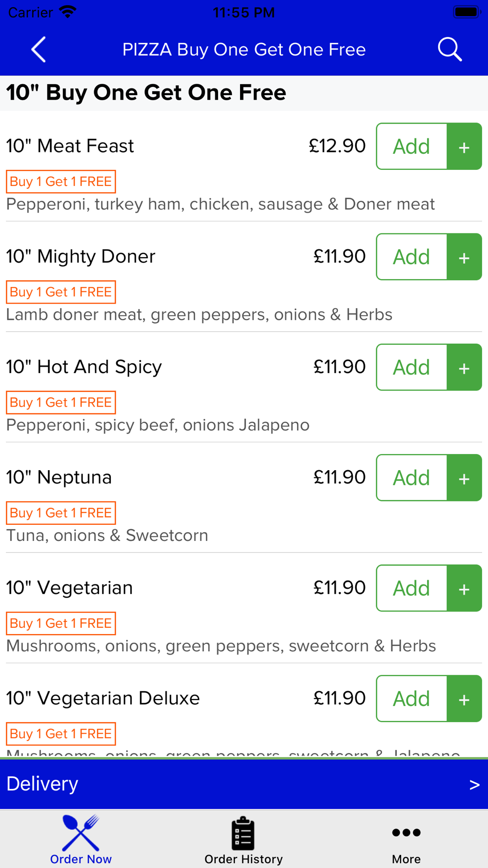Add 10" Hot And Spicy pizza
The image size is (488, 868).
412,367
